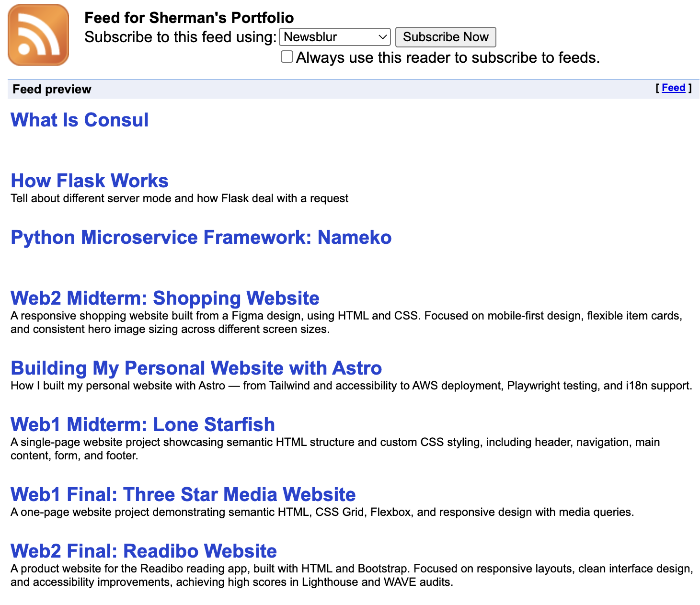Open the Feed link in preview header
Screen dimensions: 700x605
673,88
